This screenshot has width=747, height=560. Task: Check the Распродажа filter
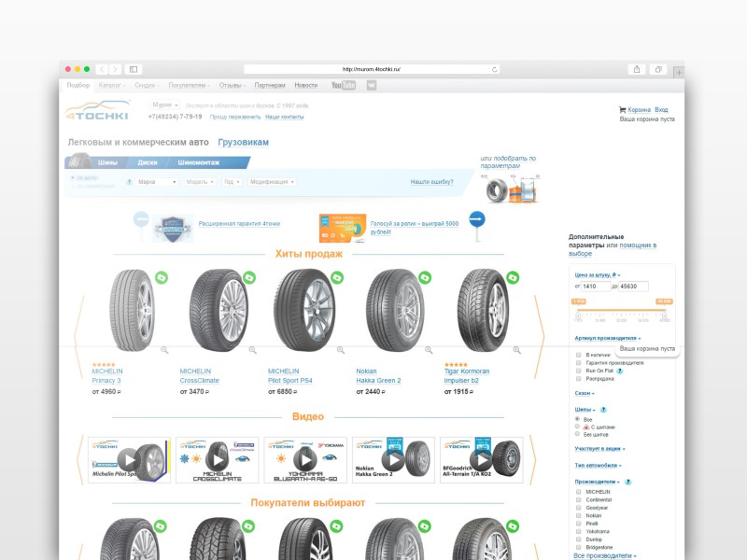pos(578,379)
